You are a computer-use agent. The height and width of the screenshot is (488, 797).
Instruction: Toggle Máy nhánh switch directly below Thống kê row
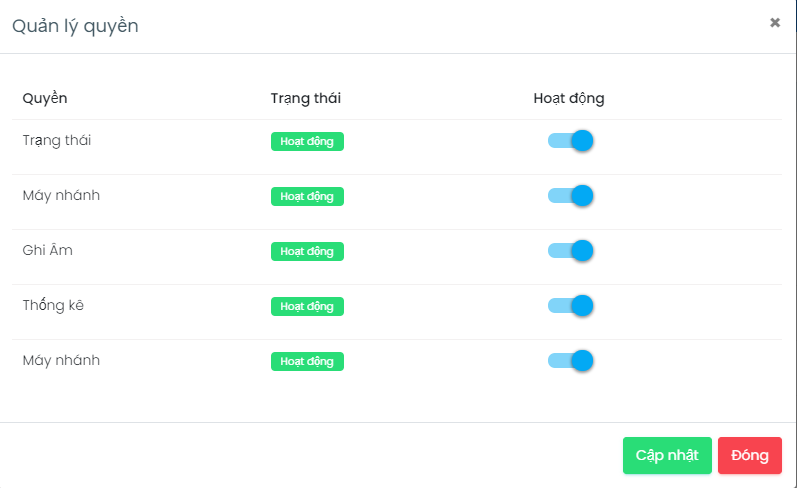tap(571, 361)
